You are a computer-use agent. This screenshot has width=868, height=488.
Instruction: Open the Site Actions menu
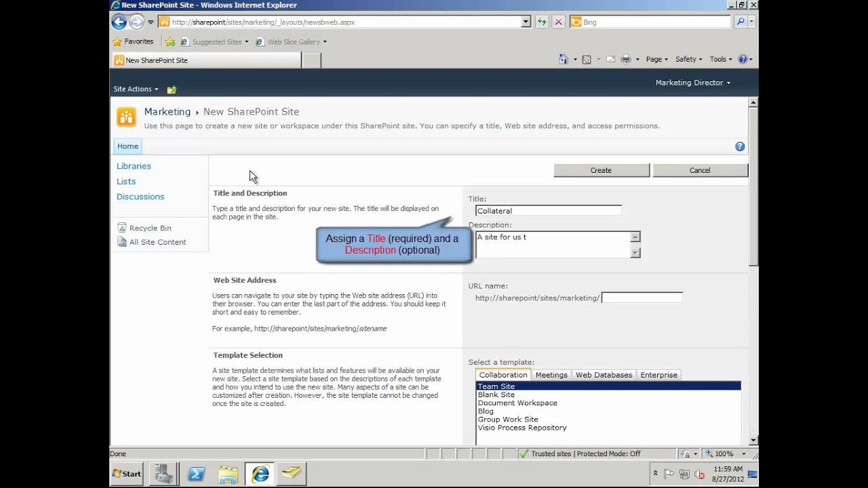[x=136, y=89]
